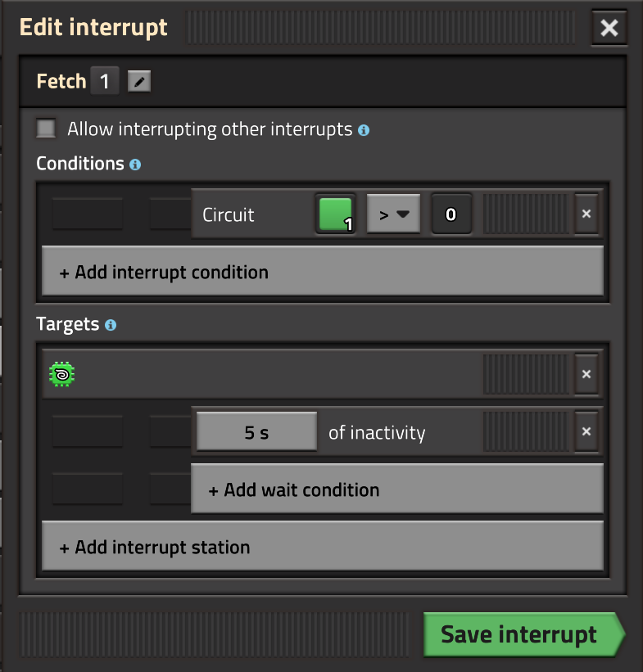The image size is (643, 672).
Task: Select the Fetch interrupt header
Action: click(61, 80)
